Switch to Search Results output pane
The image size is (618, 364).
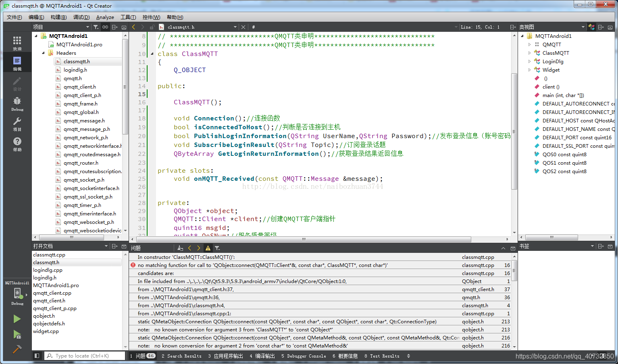[181, 356]
